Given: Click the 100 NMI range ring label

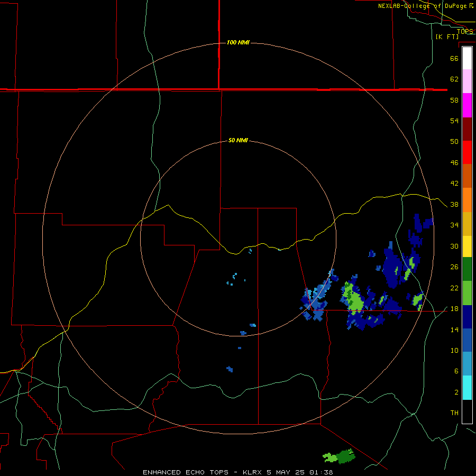Looking at the screenshot, I should (x=238, y=42).
